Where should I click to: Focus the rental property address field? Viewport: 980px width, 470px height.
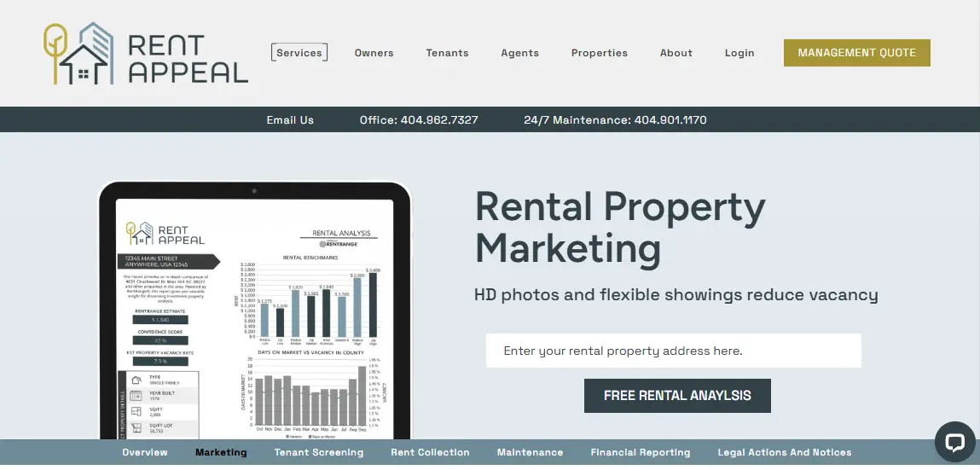(x=673, y=351)
